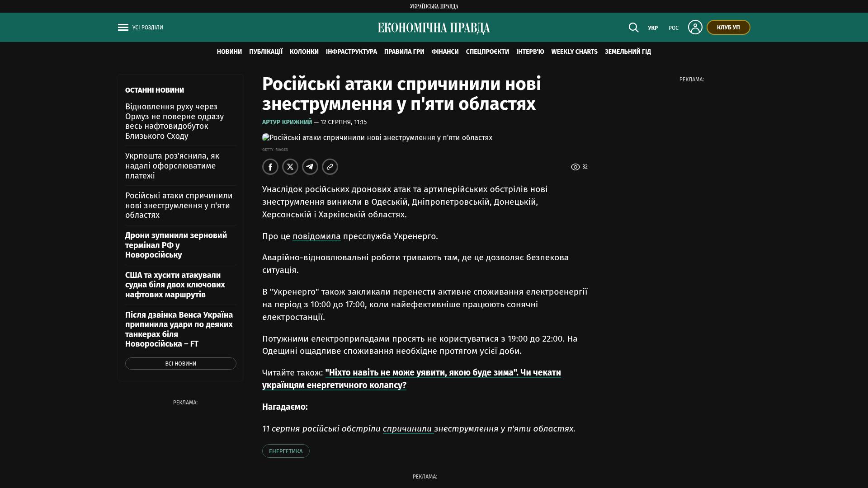The image size is (868, 488).
Task: Open the Правила гри menu item
Action: [404, 52]
